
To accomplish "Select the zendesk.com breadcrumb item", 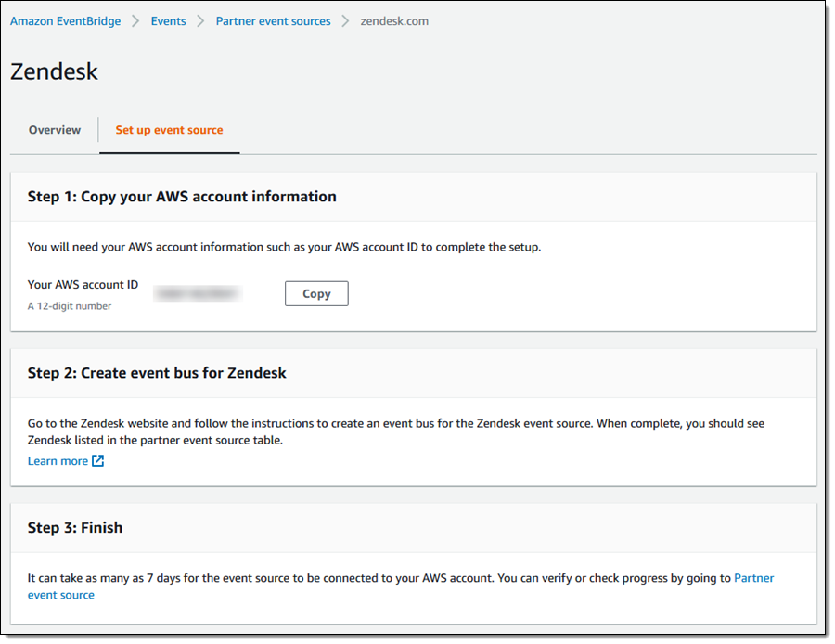I will click(x=394, y=21).
